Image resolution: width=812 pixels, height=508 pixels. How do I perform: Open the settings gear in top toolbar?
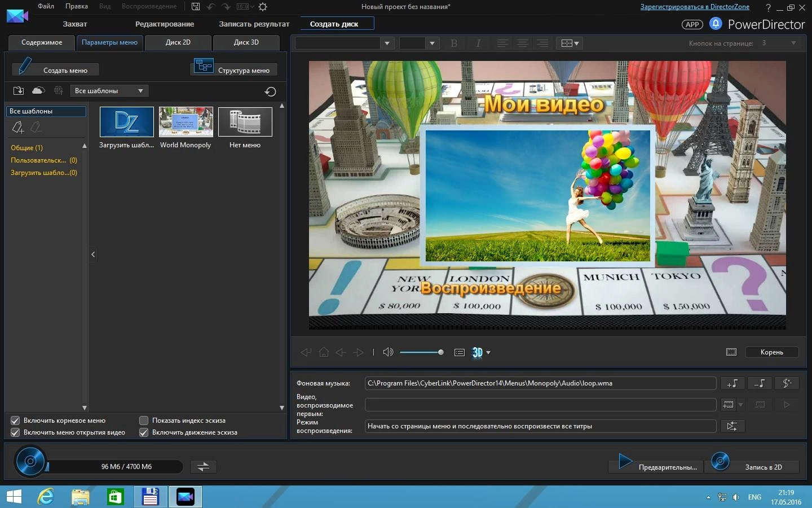[x=263, y=7]
